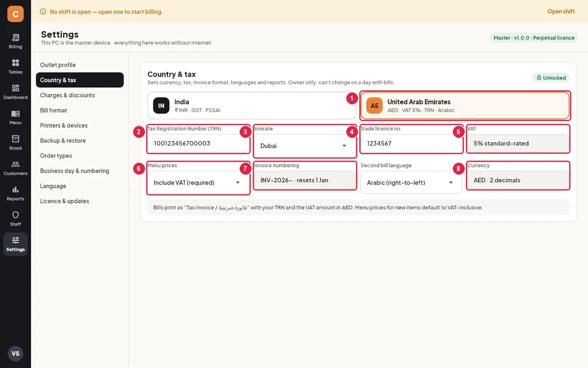Select Country & tax settings tab
This screenshot has width=588, height=368.
[x=80, y=80]
